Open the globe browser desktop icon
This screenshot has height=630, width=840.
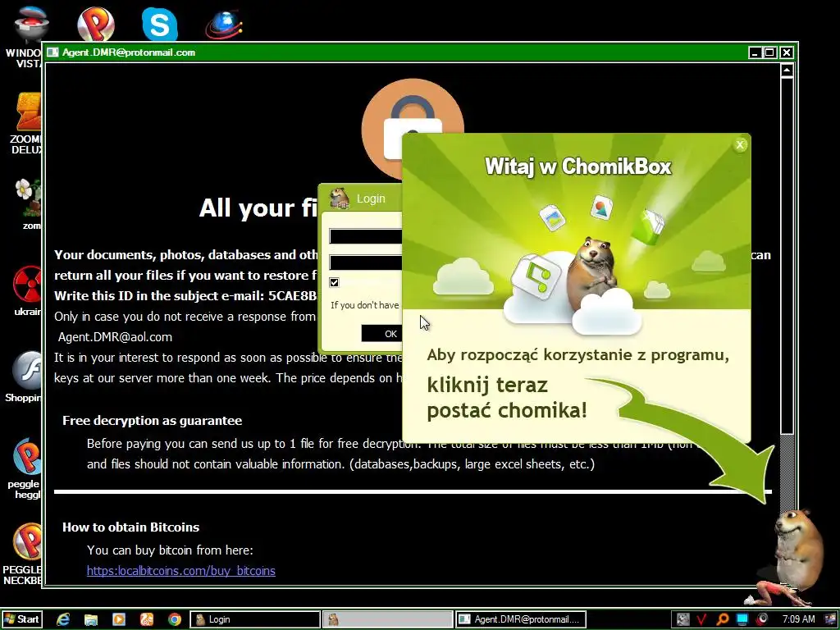click(x=224, y=24)
